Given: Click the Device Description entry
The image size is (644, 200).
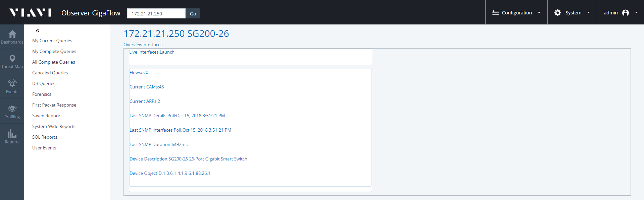Looking at the screenshot, I should 188,159.
